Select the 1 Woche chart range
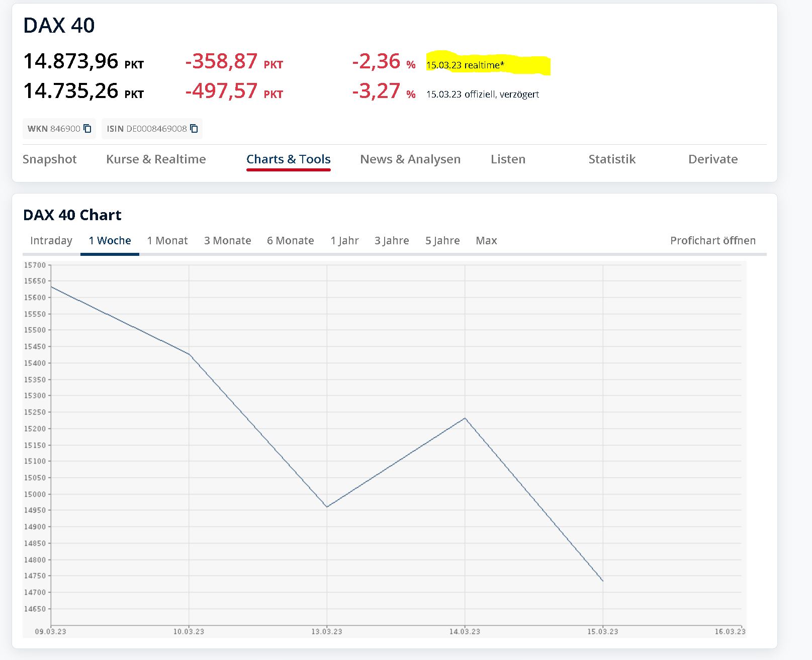 [110, 241]
